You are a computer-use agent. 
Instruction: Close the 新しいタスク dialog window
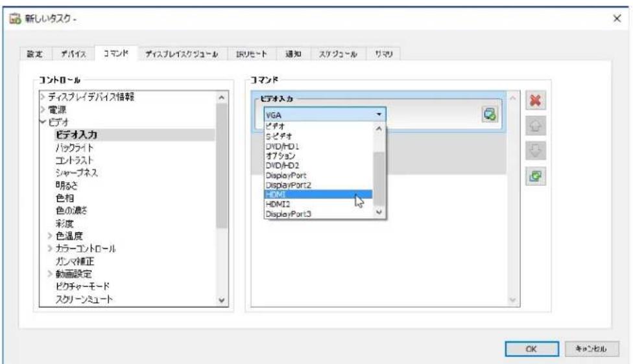tap(617, 18)
